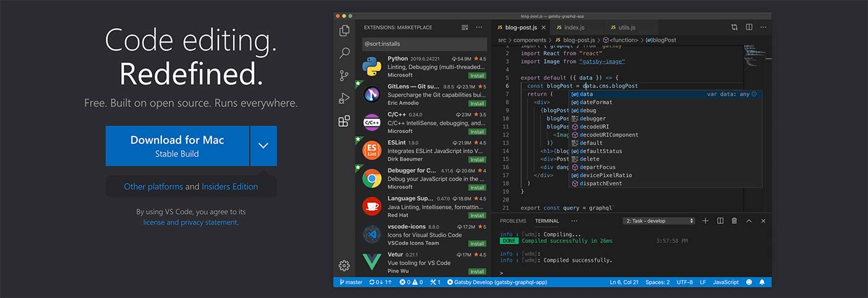The height and width of the screenshot is (298, 868).
Task: Select the TERMINAL panel tab
Action: coord(547,221)
